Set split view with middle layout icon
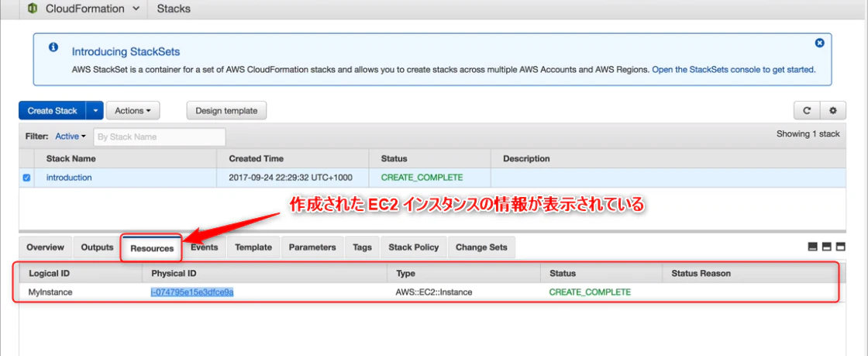The height and width of the screenshot is (356, 868). [827, 247]
